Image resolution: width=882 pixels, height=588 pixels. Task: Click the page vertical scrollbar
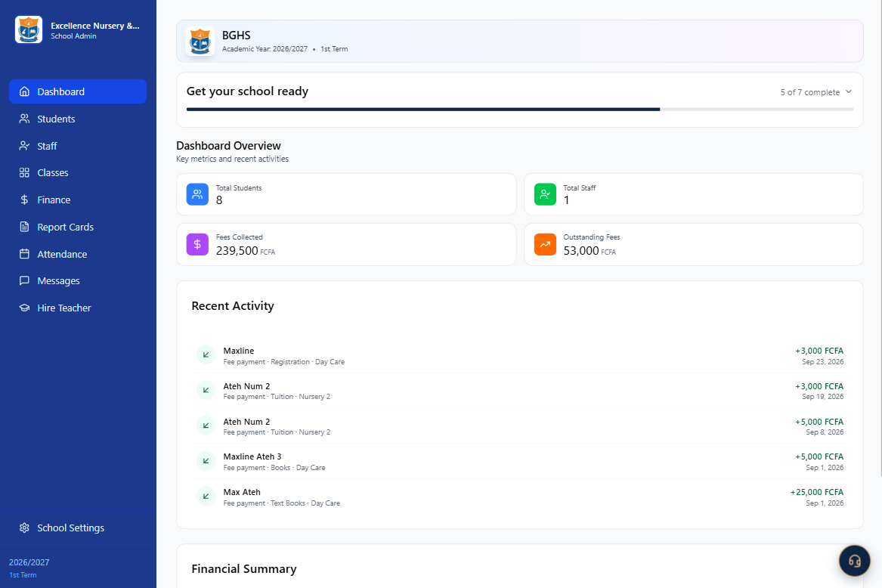point(880,237)
